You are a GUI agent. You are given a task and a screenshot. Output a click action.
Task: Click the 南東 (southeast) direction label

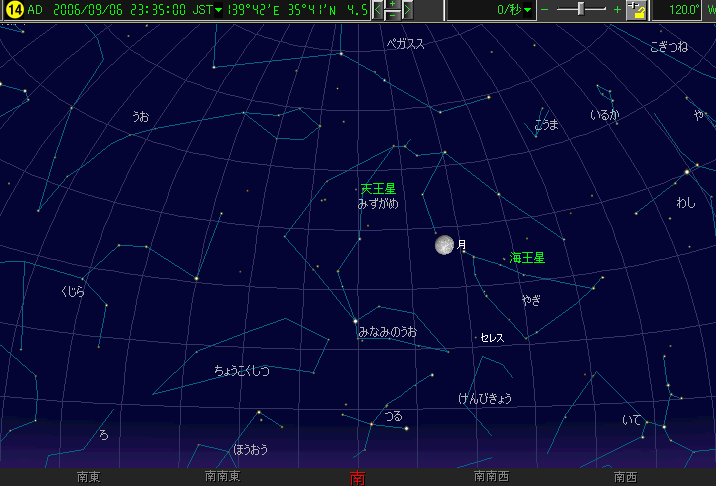coord(88,477)
